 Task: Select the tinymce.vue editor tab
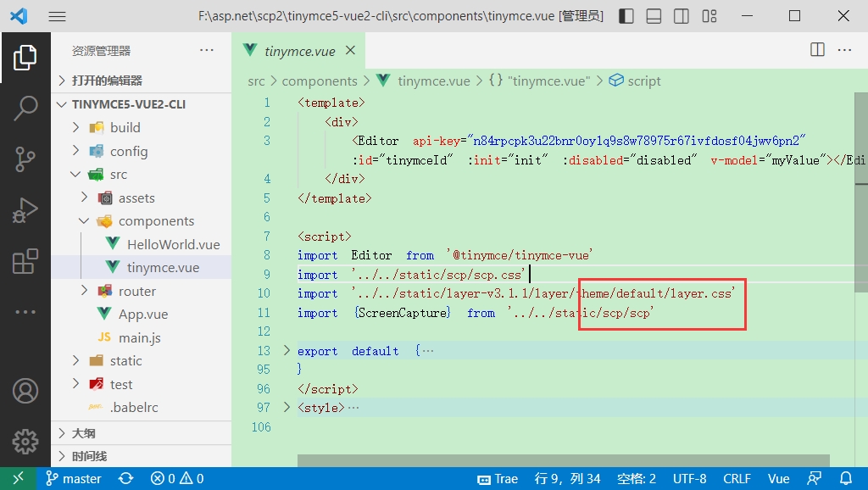(299, 51)
